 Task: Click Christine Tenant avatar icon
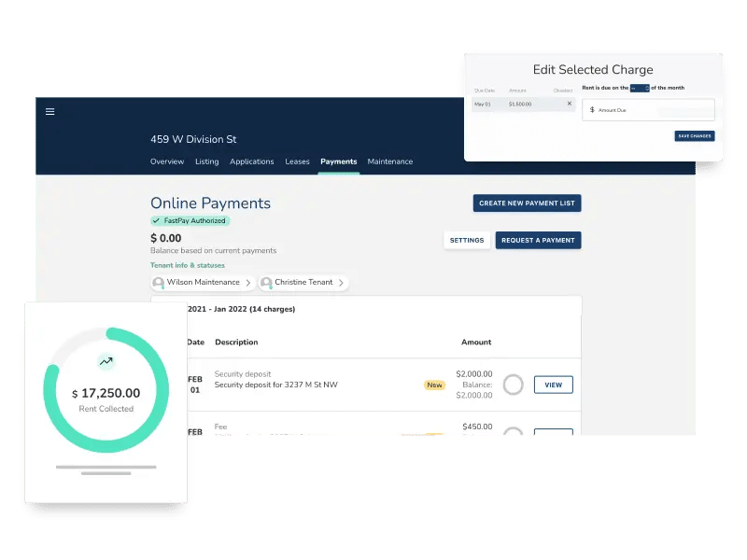click(x=268, y=283)
